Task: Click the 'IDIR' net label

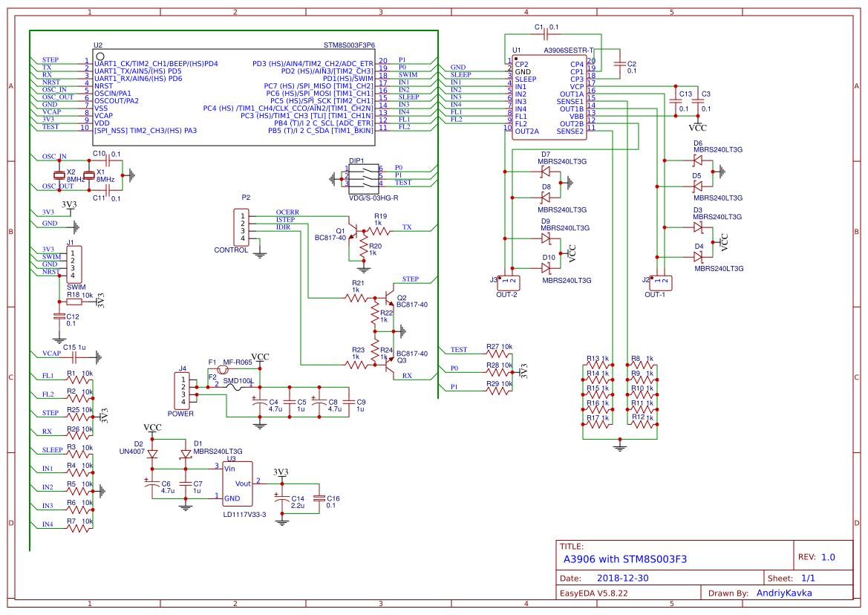Action: click(x=283, y=227)
